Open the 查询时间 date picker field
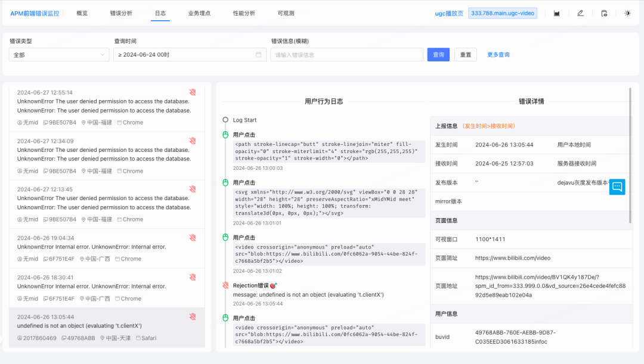 tap(190, 55)
